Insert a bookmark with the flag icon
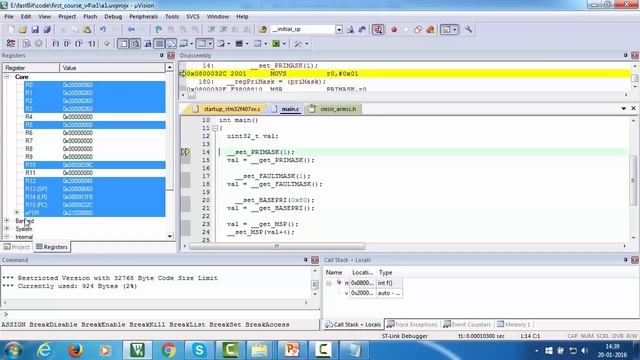 (158, 29)
